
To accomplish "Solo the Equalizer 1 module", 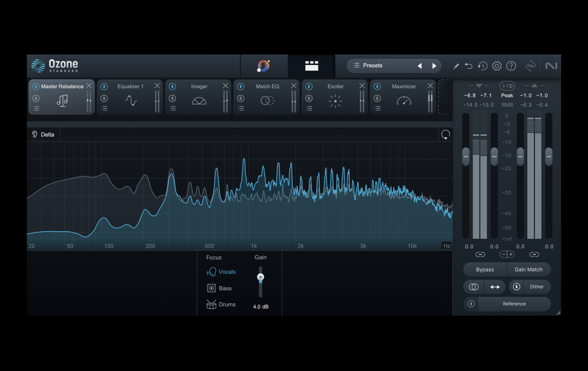I will [104, 99].
